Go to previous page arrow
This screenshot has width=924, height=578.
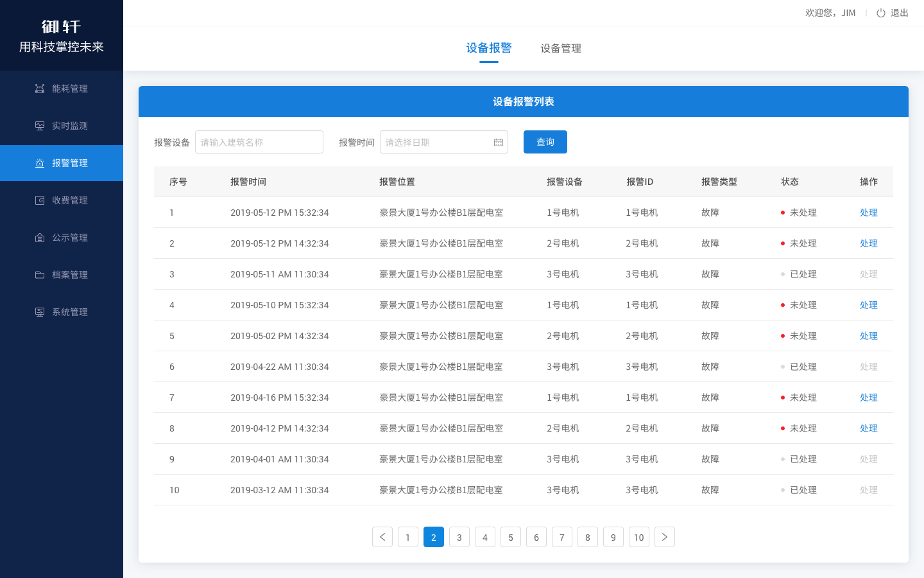pyautogui.click(x=382, y=537)
